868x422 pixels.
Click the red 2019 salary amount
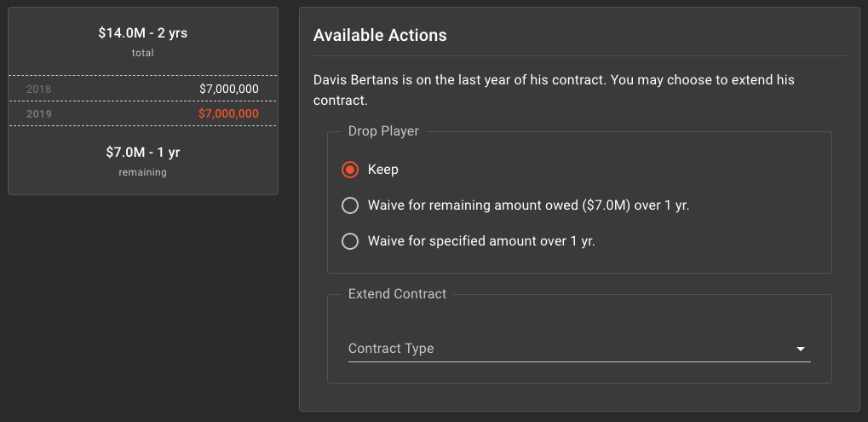point(228,113)
